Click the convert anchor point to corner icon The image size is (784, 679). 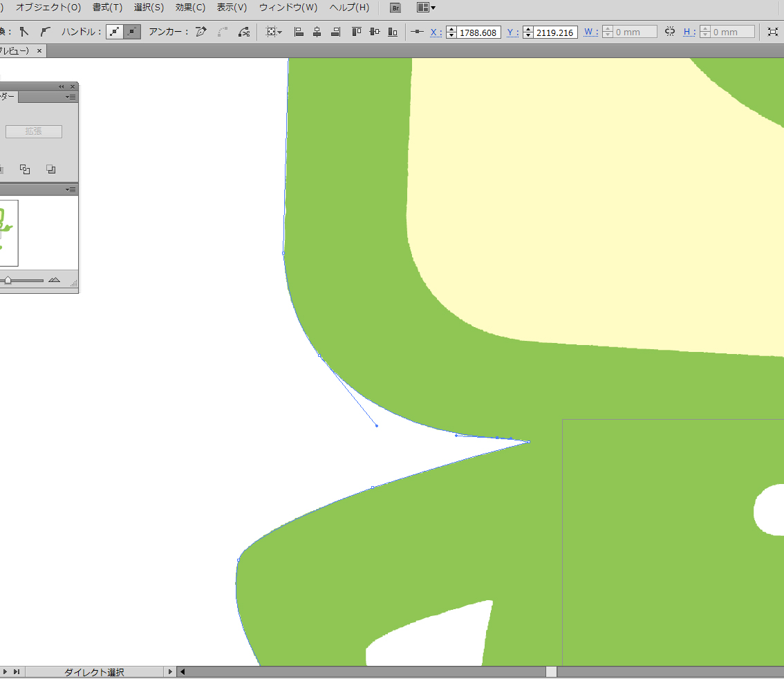coord(24,32)
